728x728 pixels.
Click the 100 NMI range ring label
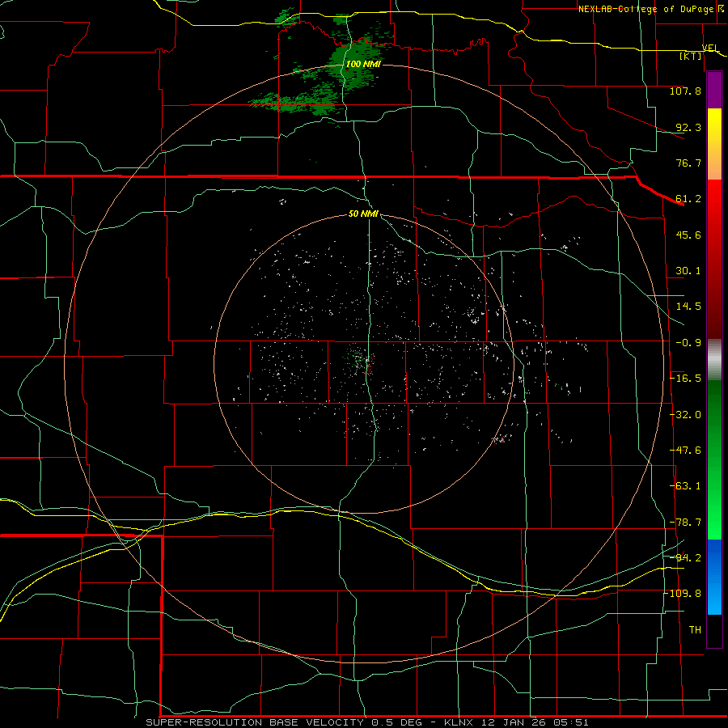[x=363, y=64]
